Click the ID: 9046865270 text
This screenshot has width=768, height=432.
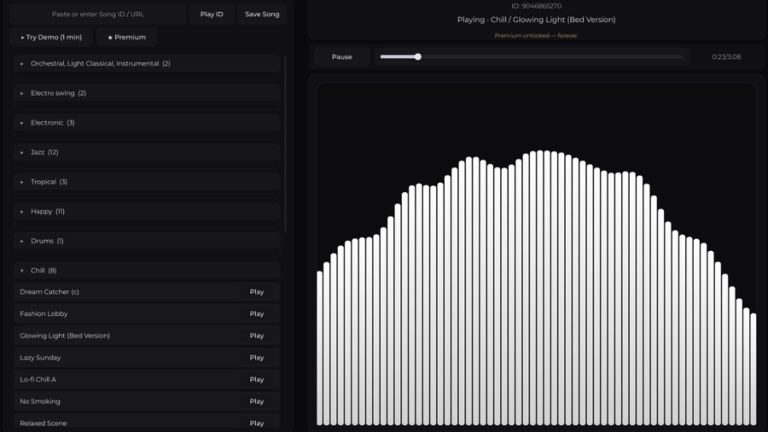pos(536,6)
